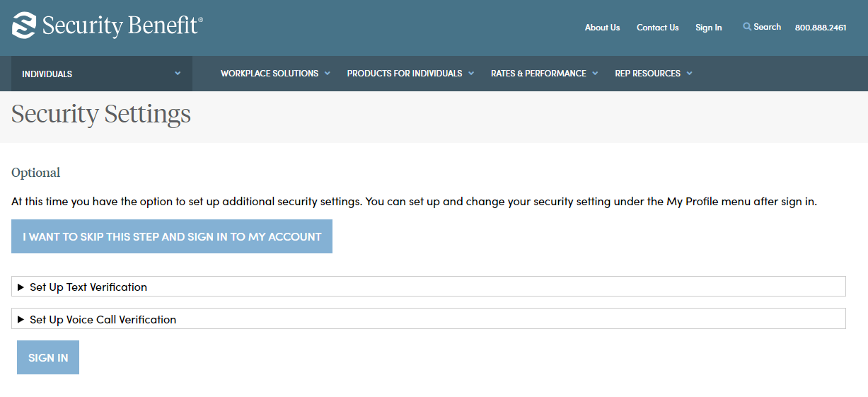Click the Security Benefit wordmark text

122,26
